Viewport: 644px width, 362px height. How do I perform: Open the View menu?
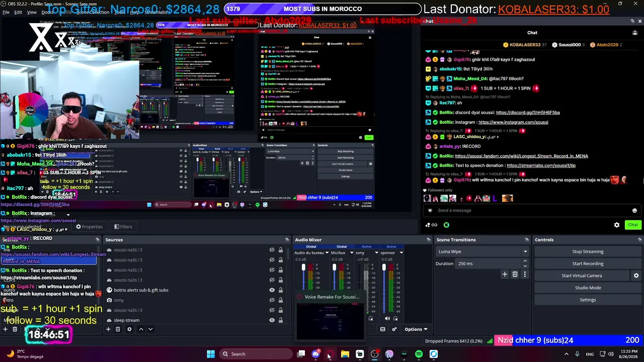32,12
